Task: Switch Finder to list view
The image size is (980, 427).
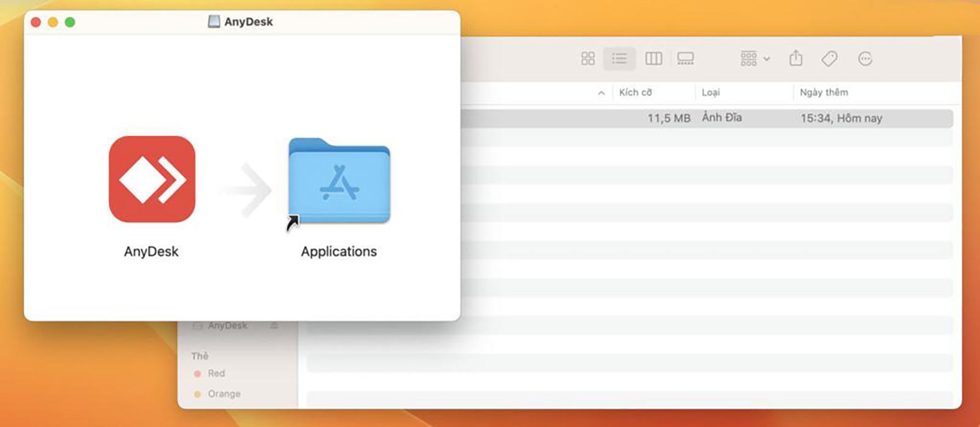Action: coord(619,59)
